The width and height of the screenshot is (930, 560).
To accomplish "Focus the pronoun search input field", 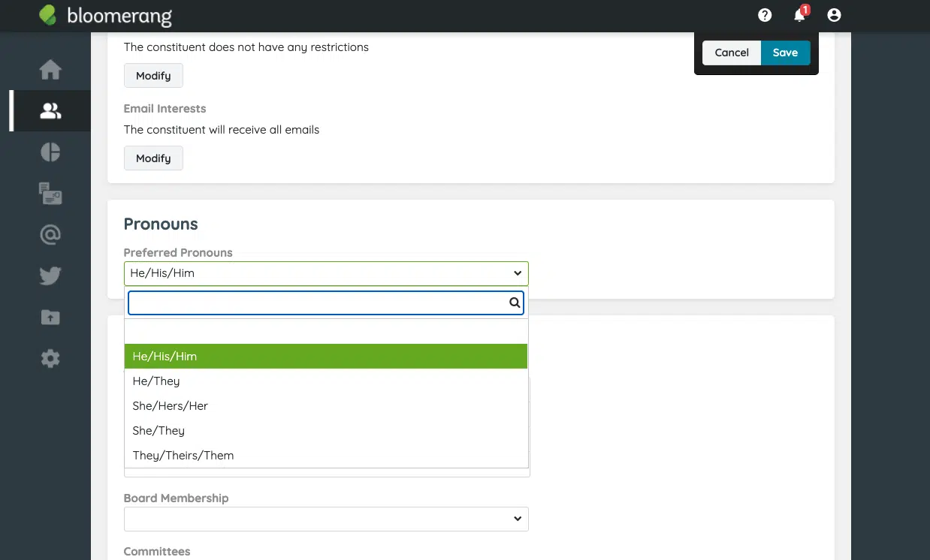I will [319, 303].
